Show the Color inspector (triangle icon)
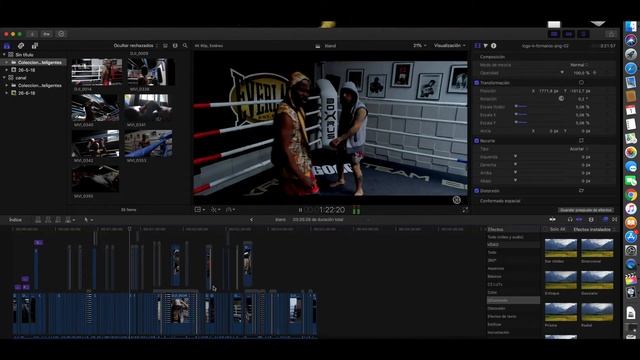The width and height of the screenshot is (640, 360). click(x=485, y=46)
